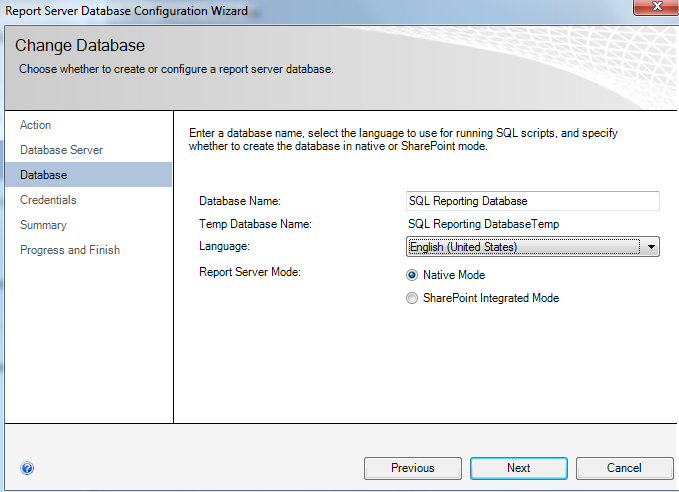Close the wizard with the X button
Viewport: 679px width, 492px height.
(x=656, y=7)
